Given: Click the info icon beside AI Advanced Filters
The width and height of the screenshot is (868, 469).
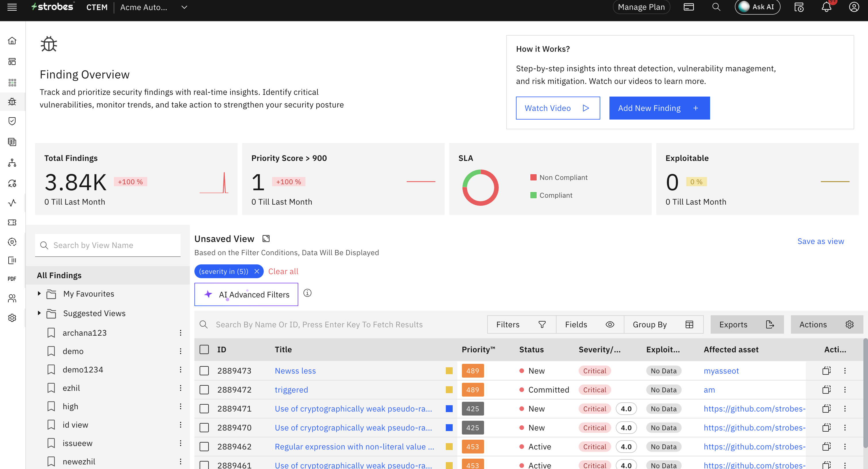Looking at the screenshot, I should [x=307, y=293].
